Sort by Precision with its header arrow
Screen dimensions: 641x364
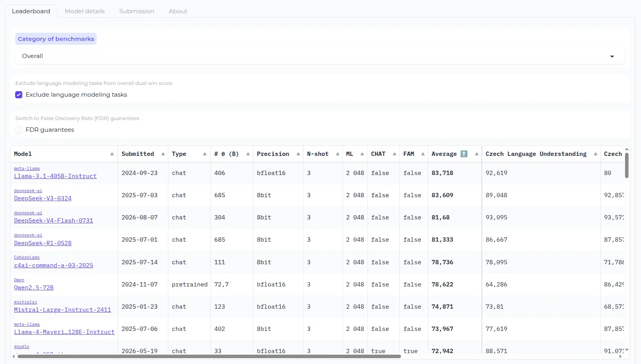tap(298, 154)
